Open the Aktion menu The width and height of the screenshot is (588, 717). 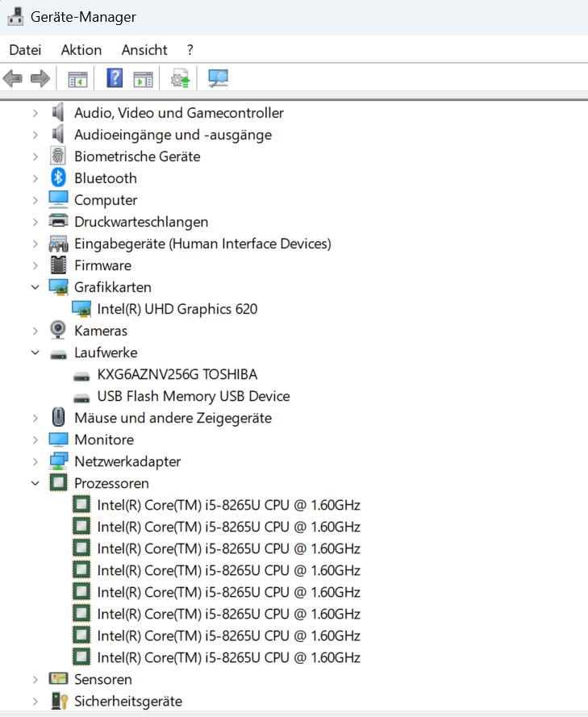click(x=81, y=50)
